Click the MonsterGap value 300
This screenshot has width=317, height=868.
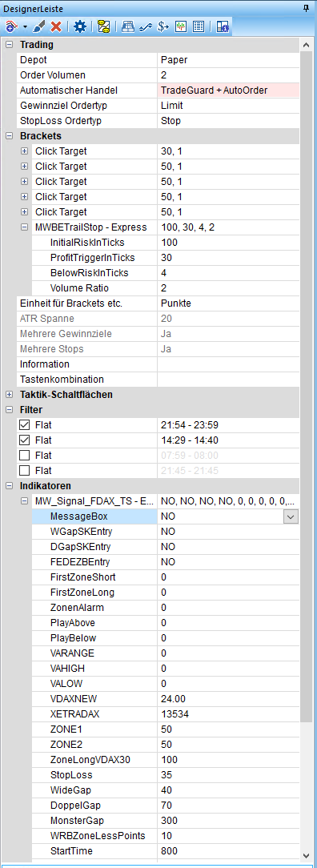click(228, 821)
